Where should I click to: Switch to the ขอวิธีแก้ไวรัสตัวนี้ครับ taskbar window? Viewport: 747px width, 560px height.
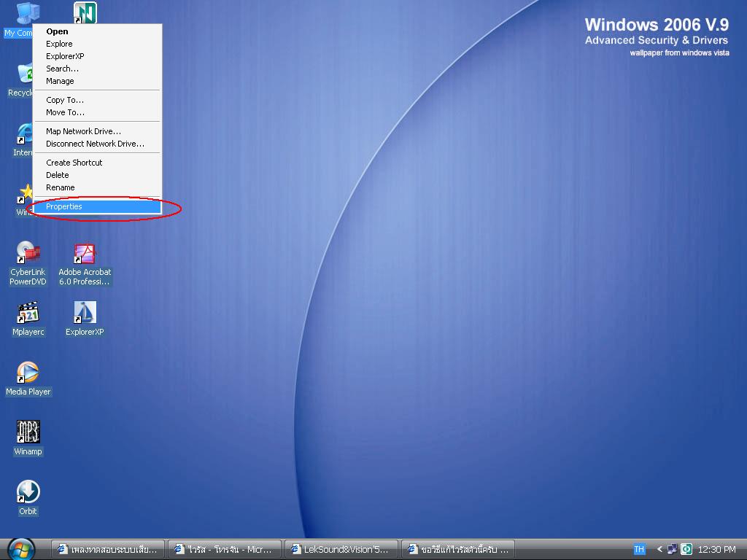pyautogui.click(x=458, y=549)
